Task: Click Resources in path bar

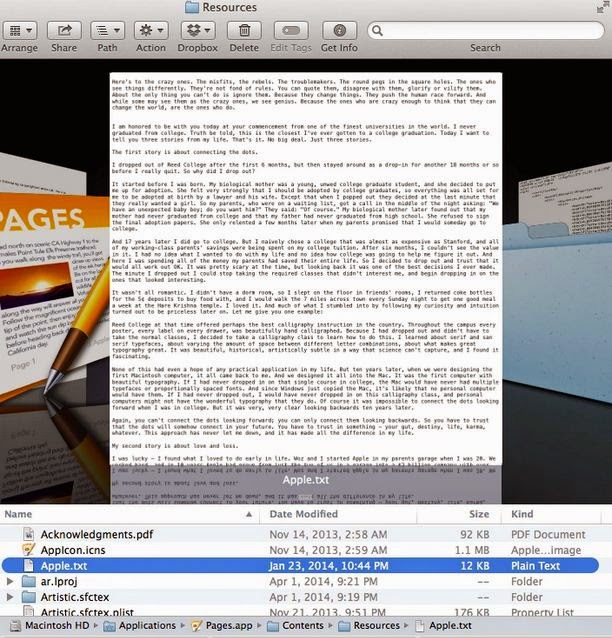Action: 376,625
